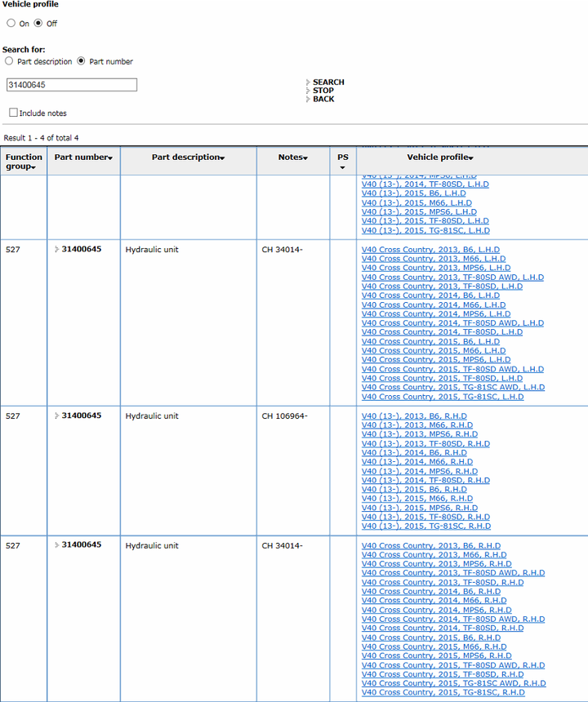This screenshot has height=702, width=588.
Task: Open link V40 Cross Country, 2013, M66, R.H.D
Action: click(434, 555)
